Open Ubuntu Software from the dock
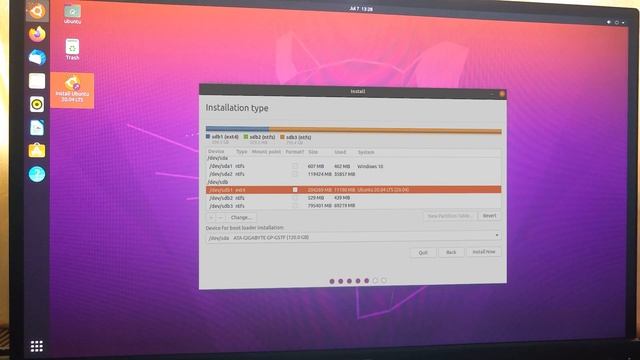 [37, 151]
